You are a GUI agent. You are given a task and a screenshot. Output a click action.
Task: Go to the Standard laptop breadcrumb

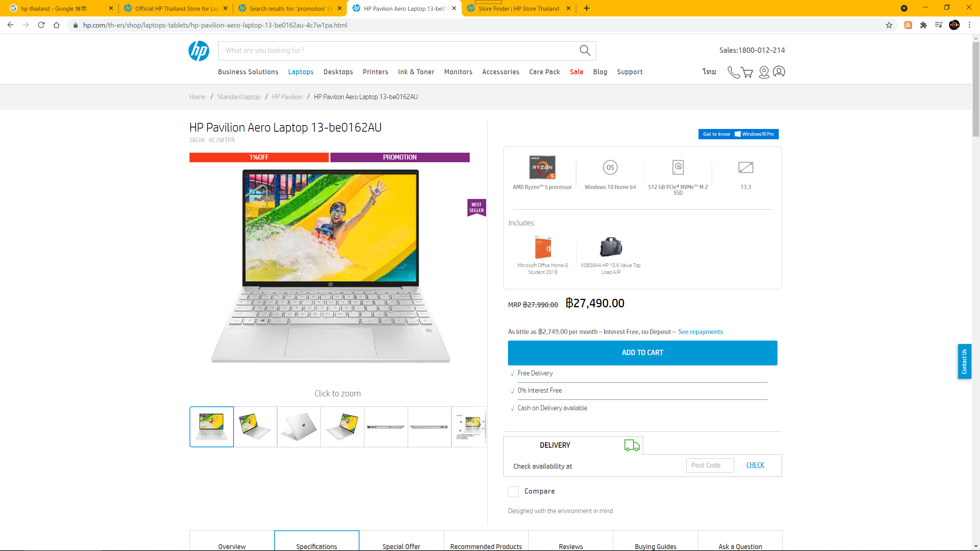click(x=238, y=97)
